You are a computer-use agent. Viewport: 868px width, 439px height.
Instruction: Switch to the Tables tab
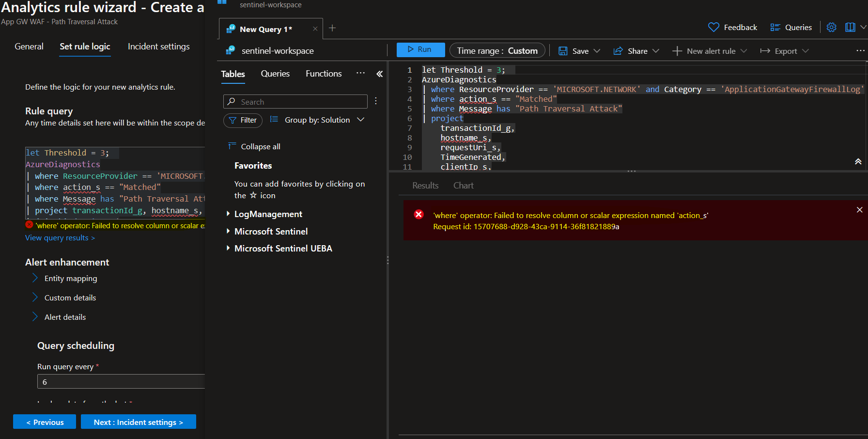[233, 74]
